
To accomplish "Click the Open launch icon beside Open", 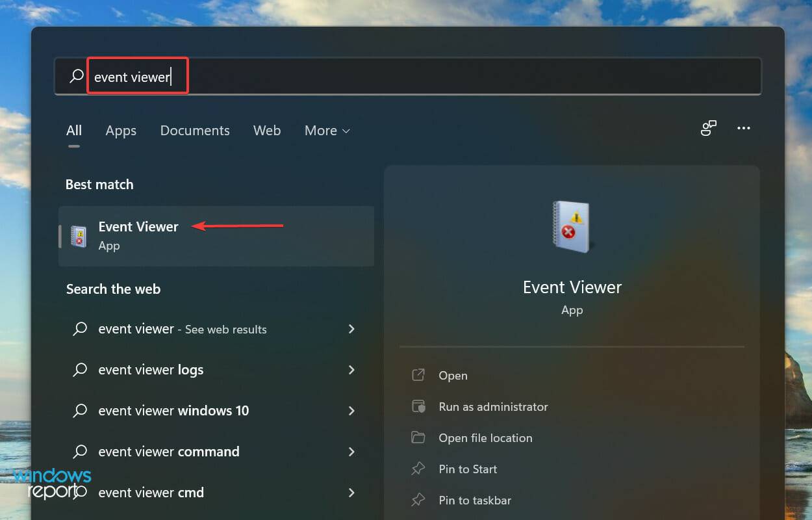I will [420, 375].
